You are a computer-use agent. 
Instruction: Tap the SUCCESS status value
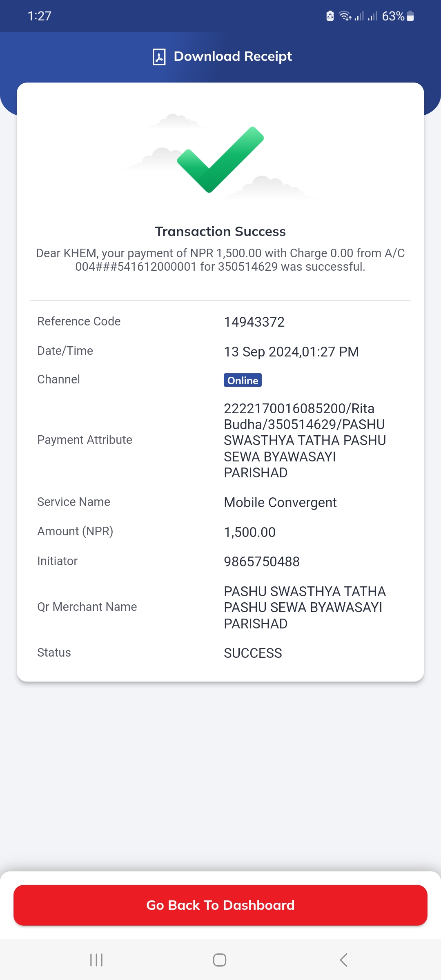(253, 653)
